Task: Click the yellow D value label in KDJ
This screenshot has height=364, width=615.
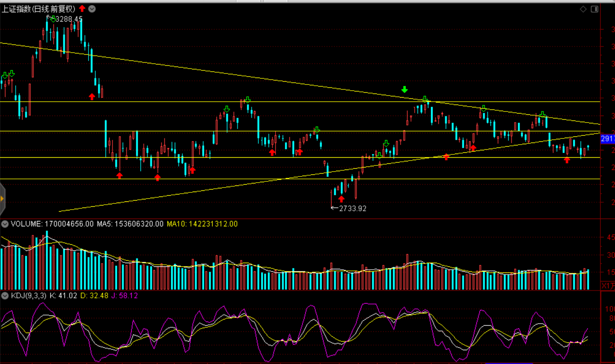Action: 94,295
